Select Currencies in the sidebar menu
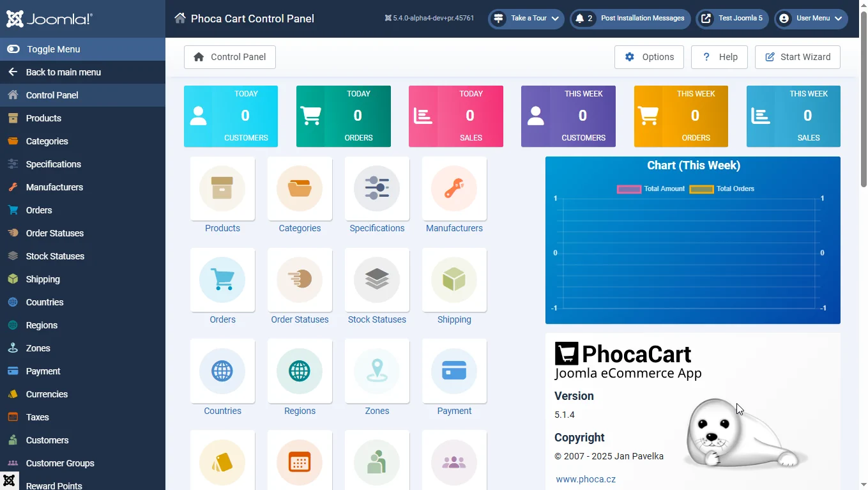Viewport: 868px width, 490px height. [x=82, y=394]
